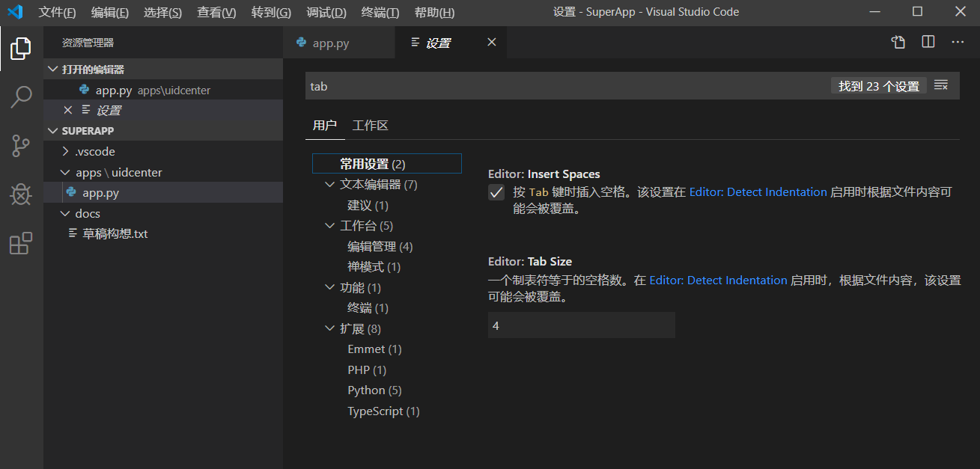The height and width of the screenshot is (469, 980).
Task: Open the 调试(D) menu
Action: (326, 13)
